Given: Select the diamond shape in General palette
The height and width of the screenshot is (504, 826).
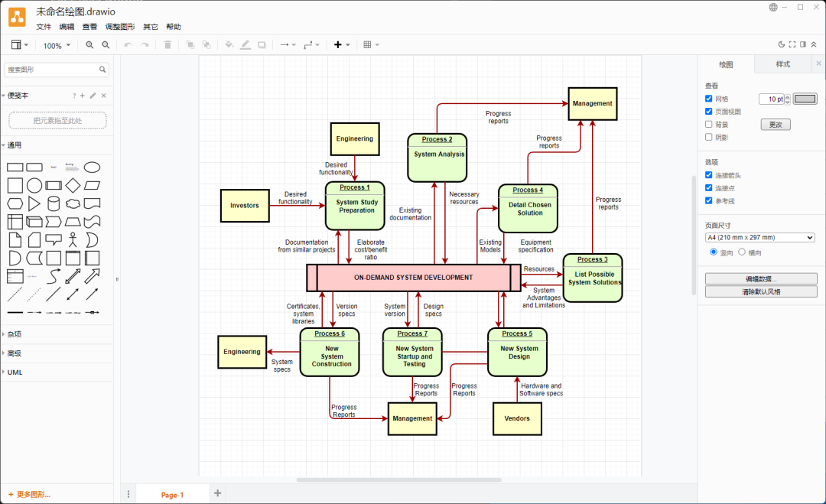Looking at the screenshot, I should tap(73, 185).
